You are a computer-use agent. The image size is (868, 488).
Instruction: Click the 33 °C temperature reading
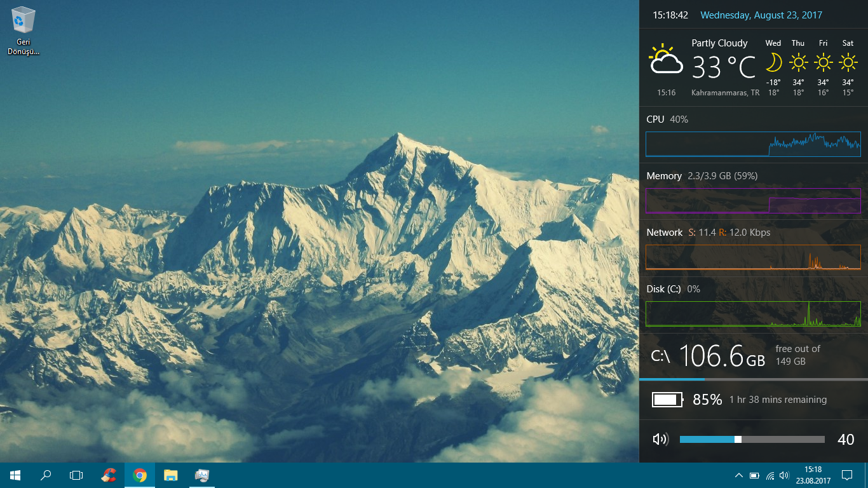click(x=724, y=67)
